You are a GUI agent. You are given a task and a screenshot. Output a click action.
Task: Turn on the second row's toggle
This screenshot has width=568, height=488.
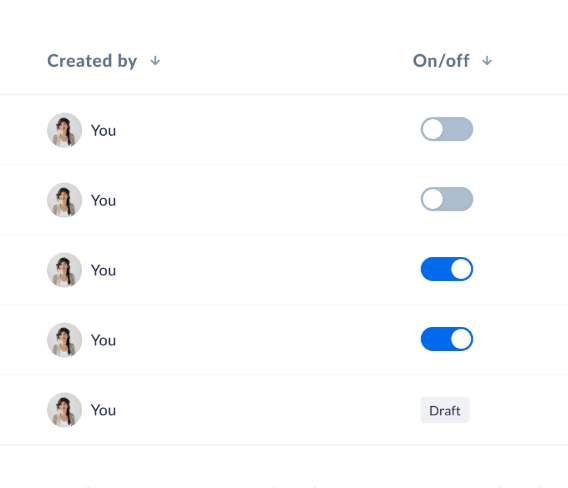pyautogui.click(x=447, y=199)
